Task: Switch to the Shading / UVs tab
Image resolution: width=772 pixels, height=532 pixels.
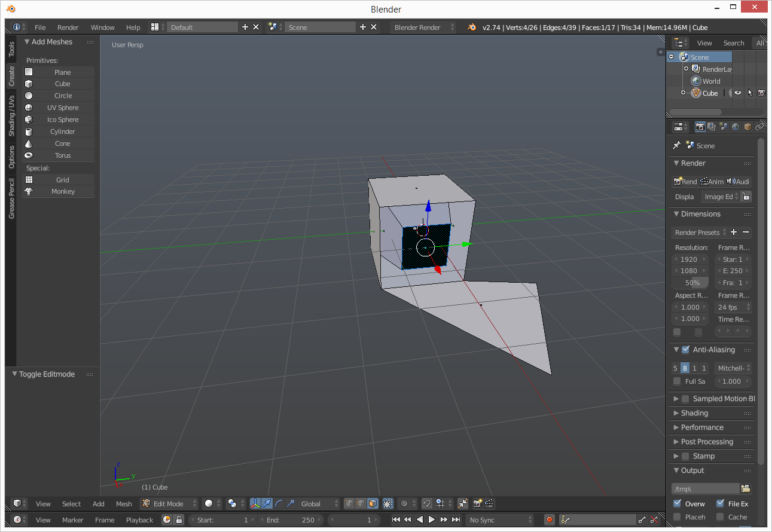Action: (x=11, y=116)
